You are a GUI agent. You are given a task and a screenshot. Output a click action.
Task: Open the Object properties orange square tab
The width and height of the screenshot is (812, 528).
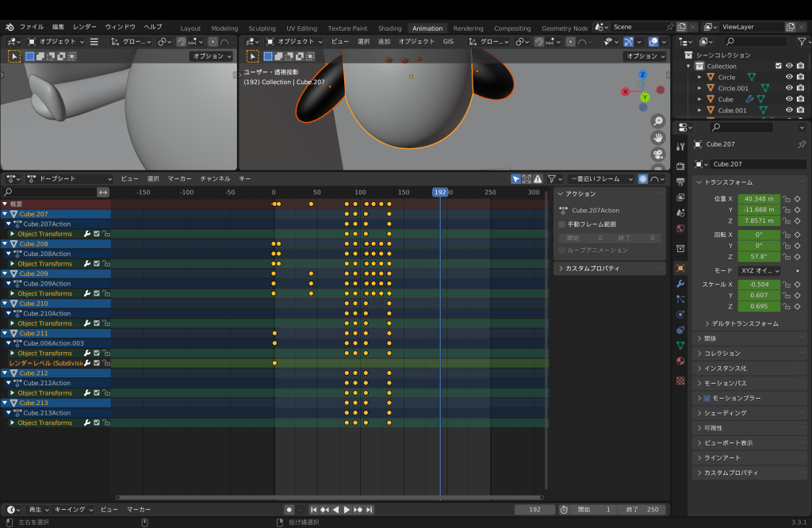(x=680, y=268)
